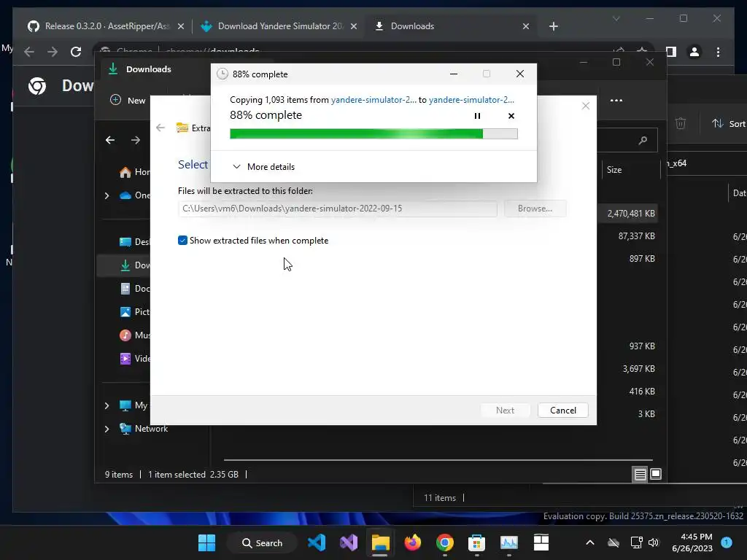
Task: Open Documents folder in sidebar
Action: click(134, 289)
